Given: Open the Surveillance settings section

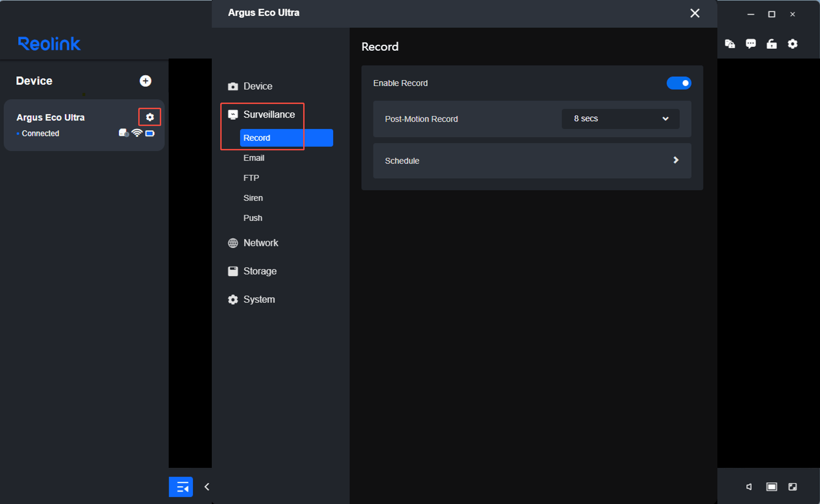Looking at the screenshot, I should click(269, 114).
